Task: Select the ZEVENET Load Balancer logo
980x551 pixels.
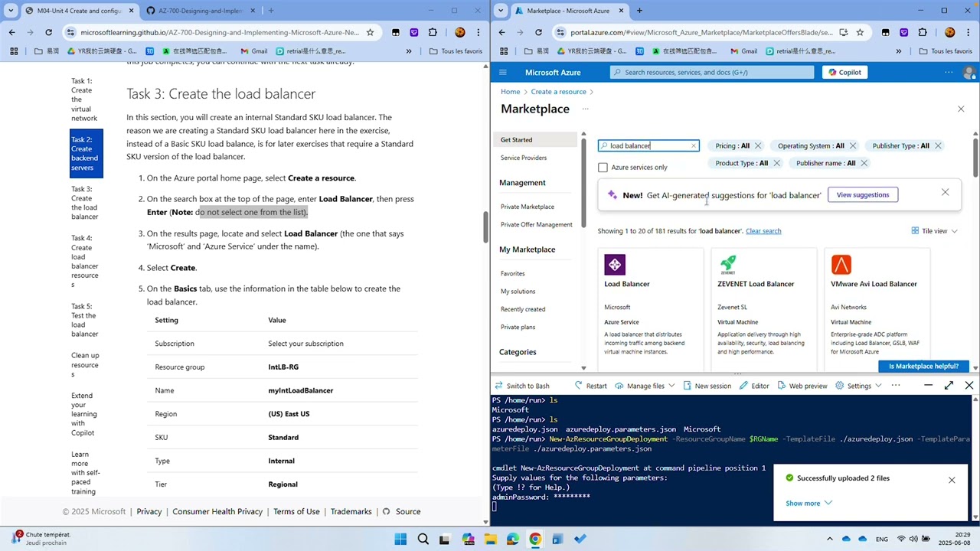Action: coord(728,265)
